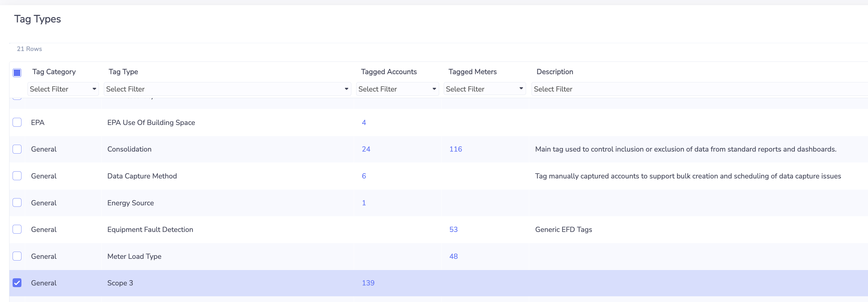The height and width of the screenshot is (302, 868).
Task: Click General category in the Consolidation row
Action: click(x=44, y=149)
